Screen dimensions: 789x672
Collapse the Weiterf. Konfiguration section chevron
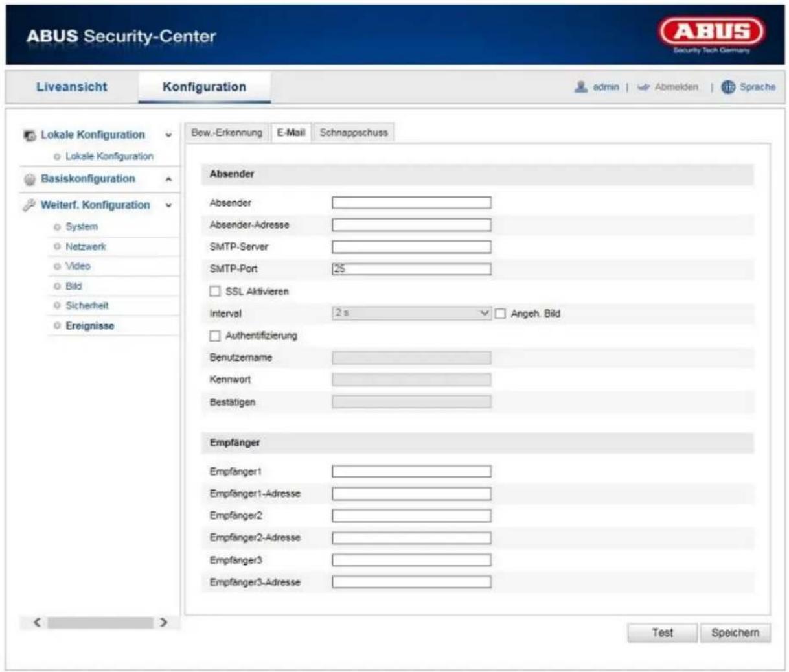pos(168,205)
